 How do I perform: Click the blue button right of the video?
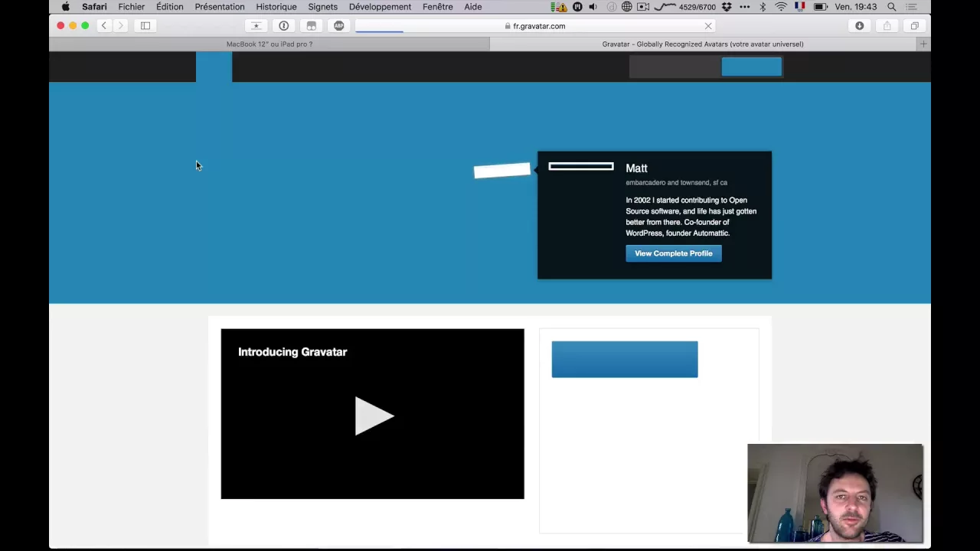625,360
